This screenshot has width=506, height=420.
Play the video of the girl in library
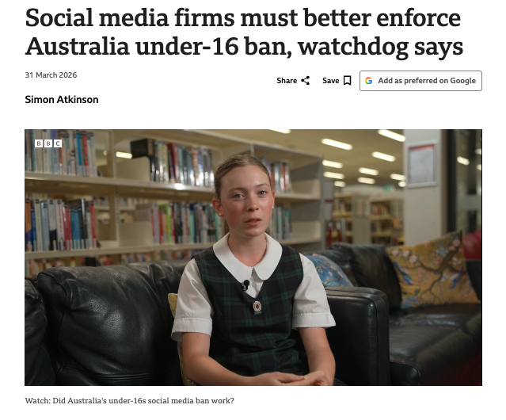pos(253,258)
